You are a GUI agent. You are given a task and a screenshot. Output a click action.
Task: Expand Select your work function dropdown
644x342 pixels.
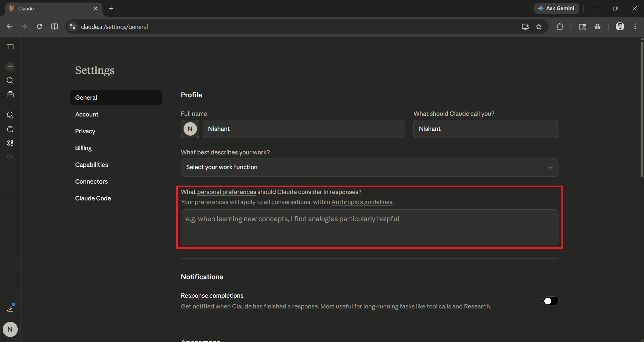[x=369, y=167]
